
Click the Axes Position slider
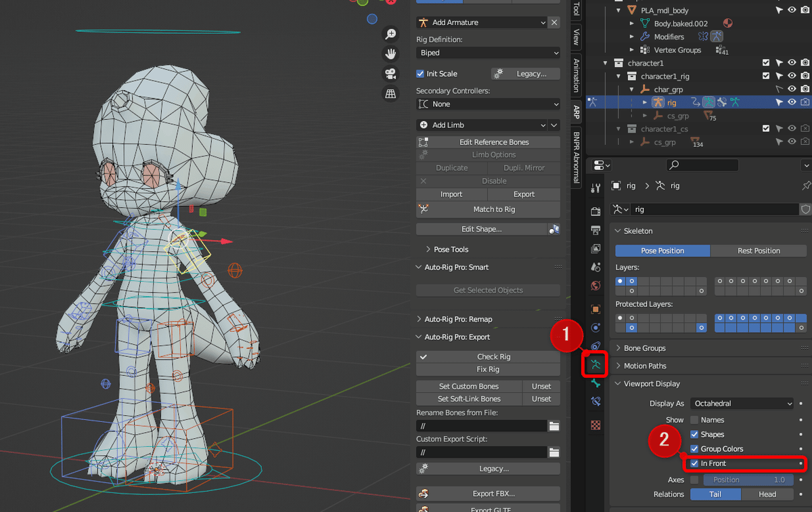pos(748,479)
